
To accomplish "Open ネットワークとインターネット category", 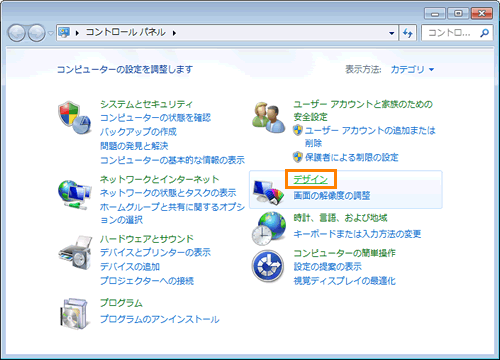I will [159, 179].
